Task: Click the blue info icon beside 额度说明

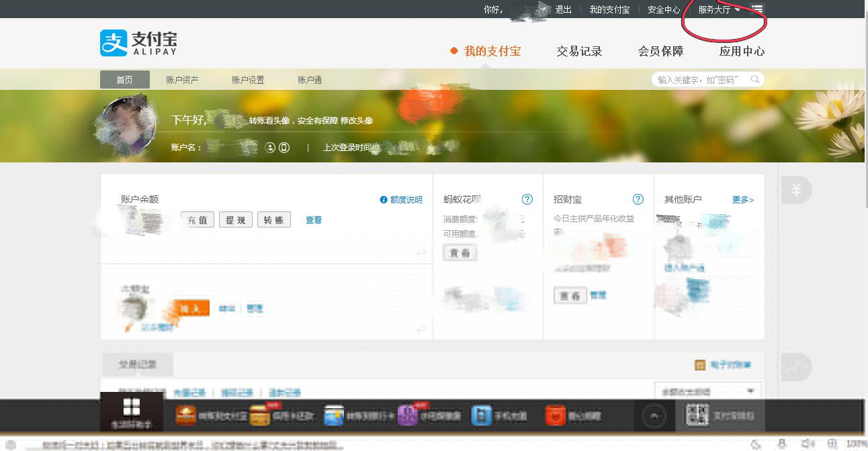Action: click(x=384, y=200)
